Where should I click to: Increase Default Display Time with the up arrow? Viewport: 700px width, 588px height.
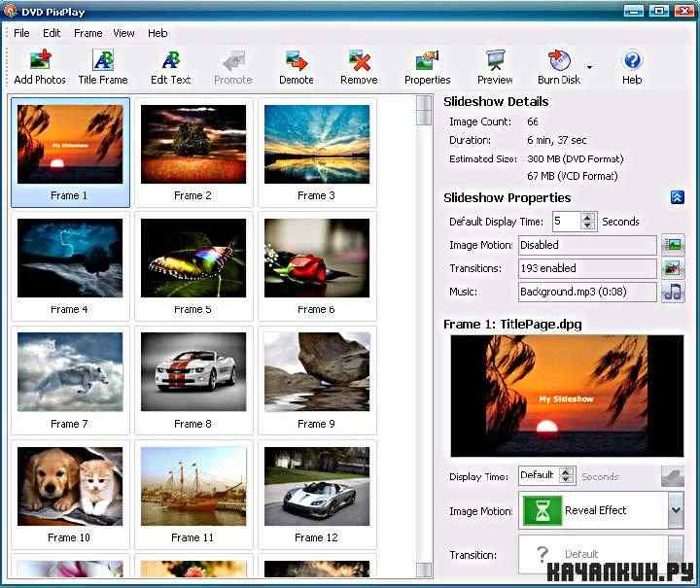pyautogui.click(x=587, y=218)
